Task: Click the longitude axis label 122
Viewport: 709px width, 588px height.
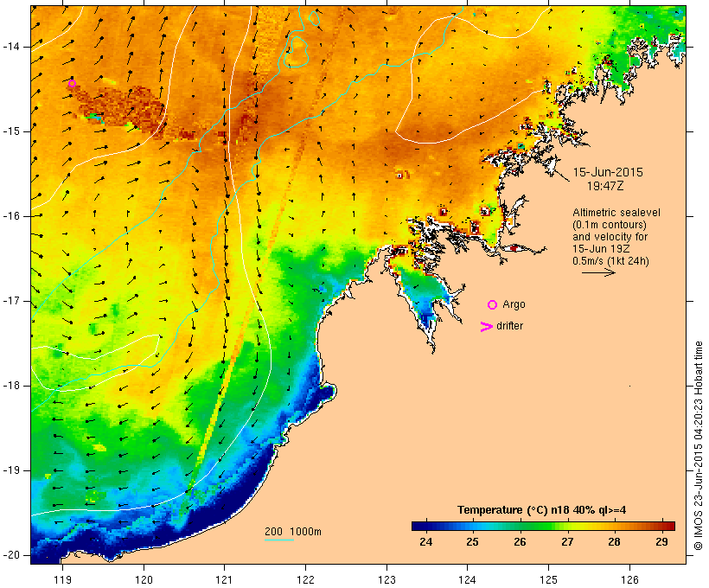Action: 305,580
